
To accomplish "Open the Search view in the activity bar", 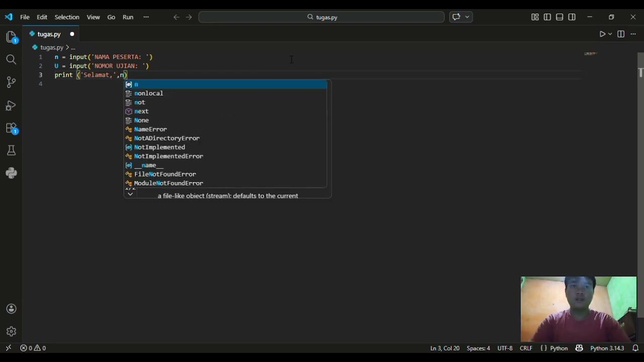I will click(11, 60).
